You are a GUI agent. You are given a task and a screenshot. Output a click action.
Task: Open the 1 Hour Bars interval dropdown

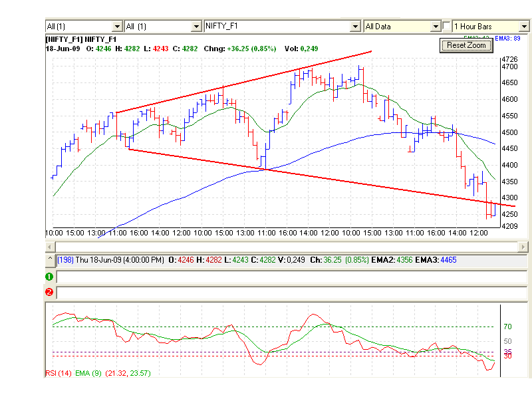pos(524,26)
